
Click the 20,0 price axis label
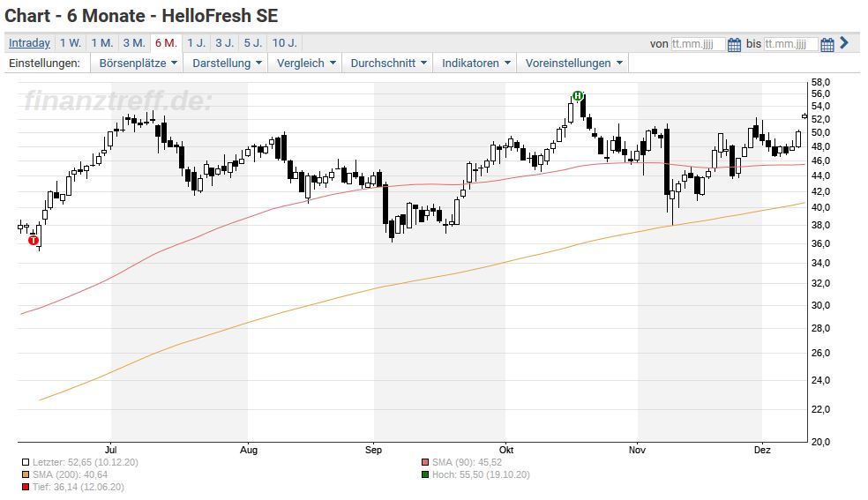pyautogui.click(x=820, y=442)
